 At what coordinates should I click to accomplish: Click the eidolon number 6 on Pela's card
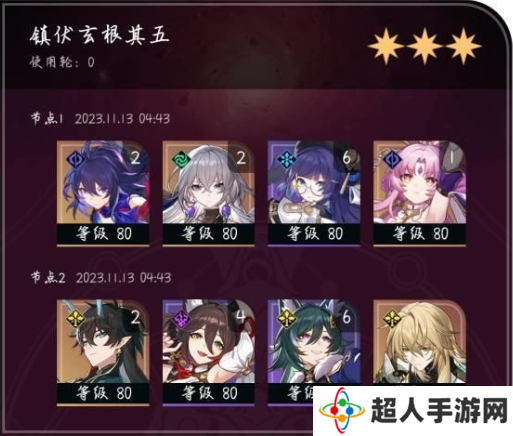click(347, 158)
